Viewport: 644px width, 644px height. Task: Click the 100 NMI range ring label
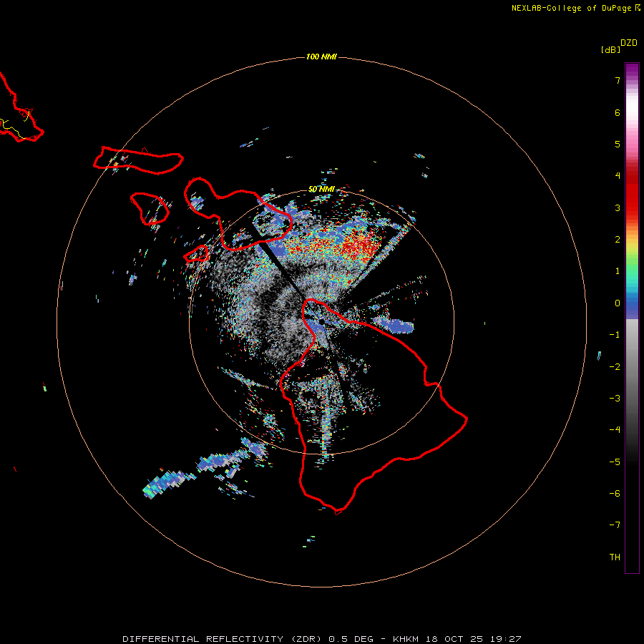321,57
